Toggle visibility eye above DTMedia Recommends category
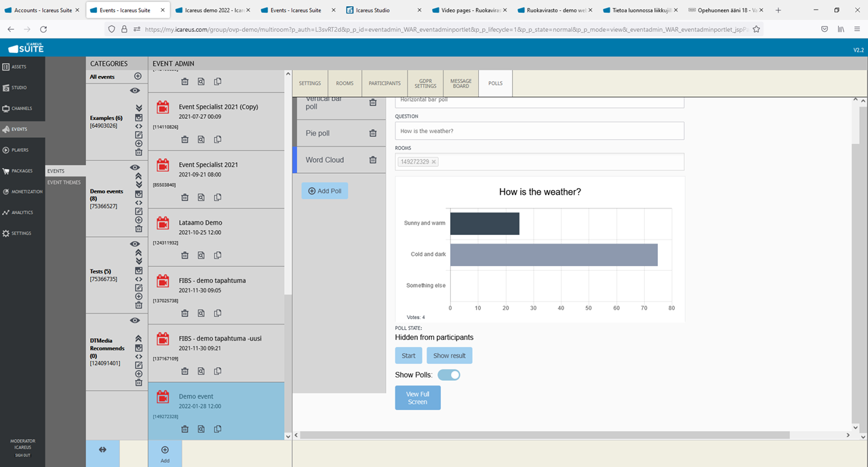 [x=135, y=320]
